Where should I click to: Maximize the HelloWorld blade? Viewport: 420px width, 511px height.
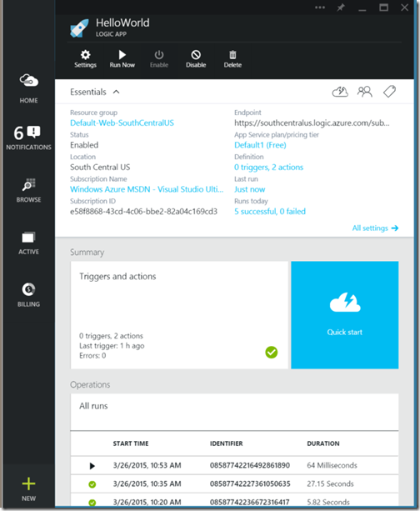(x=383, y=8)
